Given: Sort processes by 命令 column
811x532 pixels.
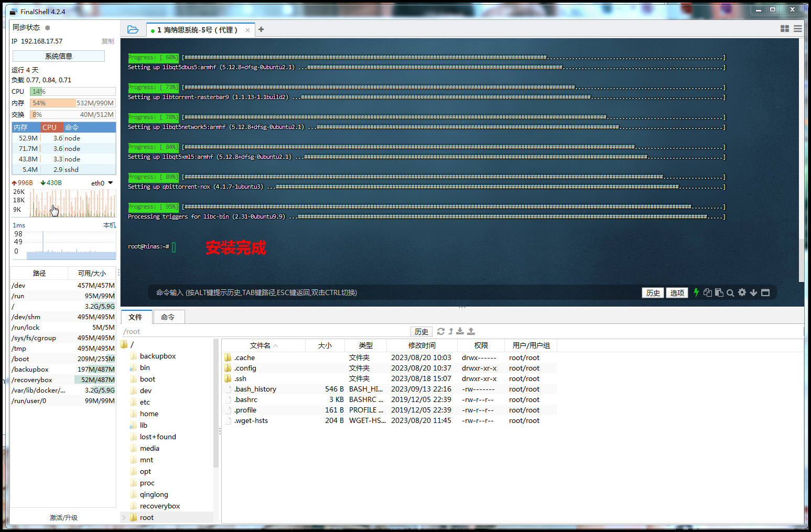Looking at the screenshot, I should [x=89, y=127].
